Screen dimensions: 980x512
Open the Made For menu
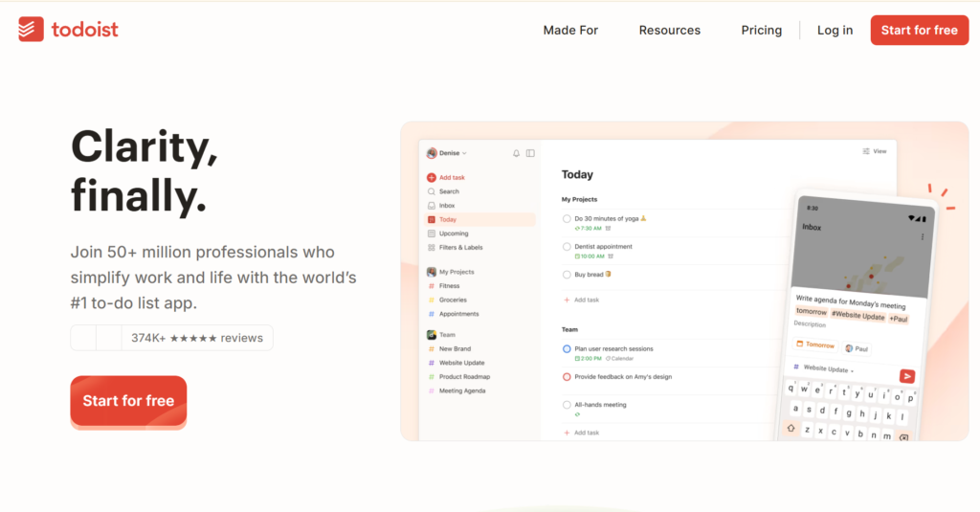tap(570, 31)
